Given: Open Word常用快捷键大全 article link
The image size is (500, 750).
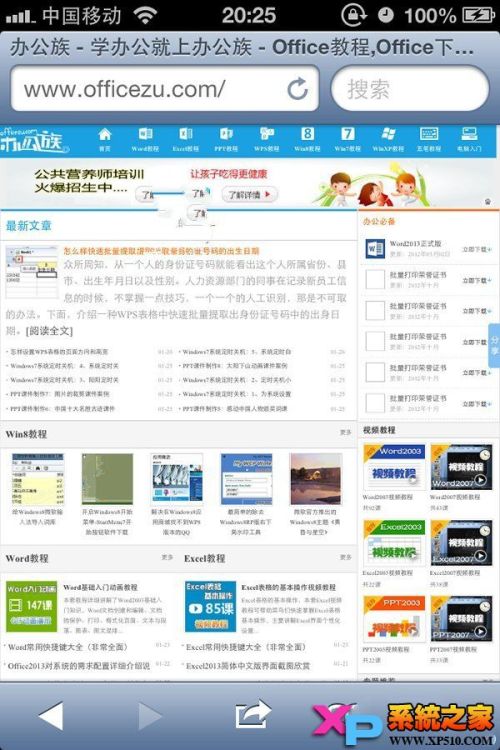Looking at the screenshot, I should tap(68, 647).
